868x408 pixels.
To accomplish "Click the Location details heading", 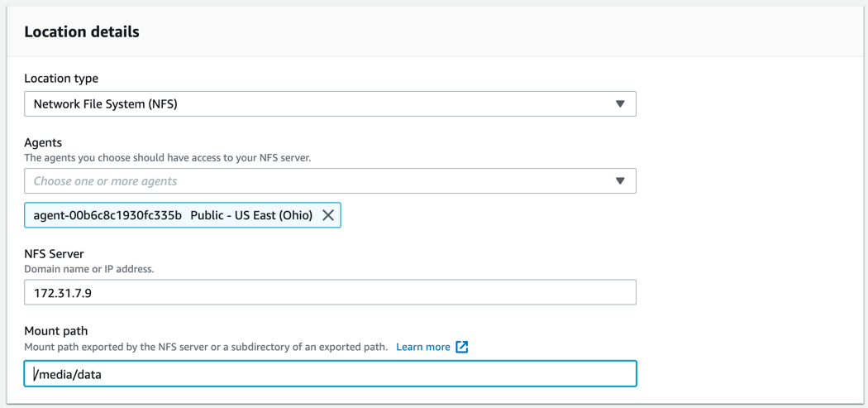I will [x=81, y=32].
